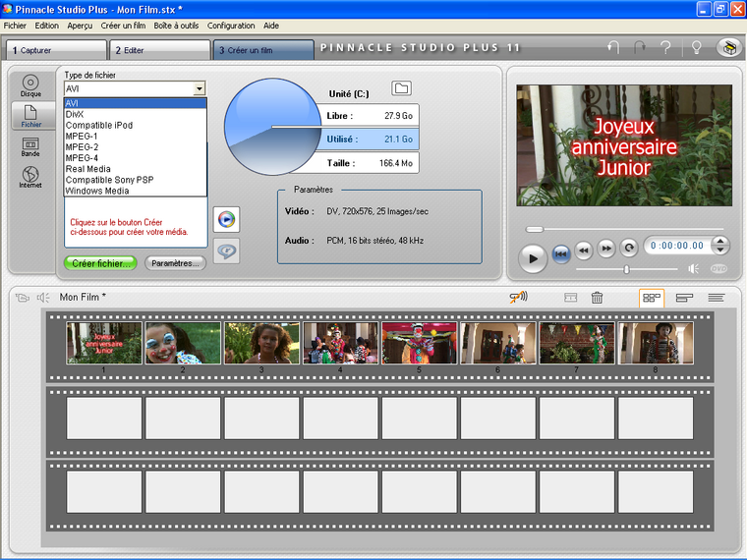Image resolution: width=747 pixels, height=560 pixels.
Task: Open the video toolbox camera icon
Action: pyautogui.click(x=22, y=298)
